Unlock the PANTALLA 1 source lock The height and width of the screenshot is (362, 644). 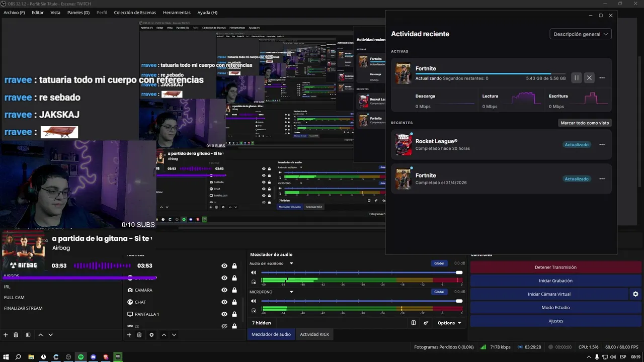(x=234, y=314)
